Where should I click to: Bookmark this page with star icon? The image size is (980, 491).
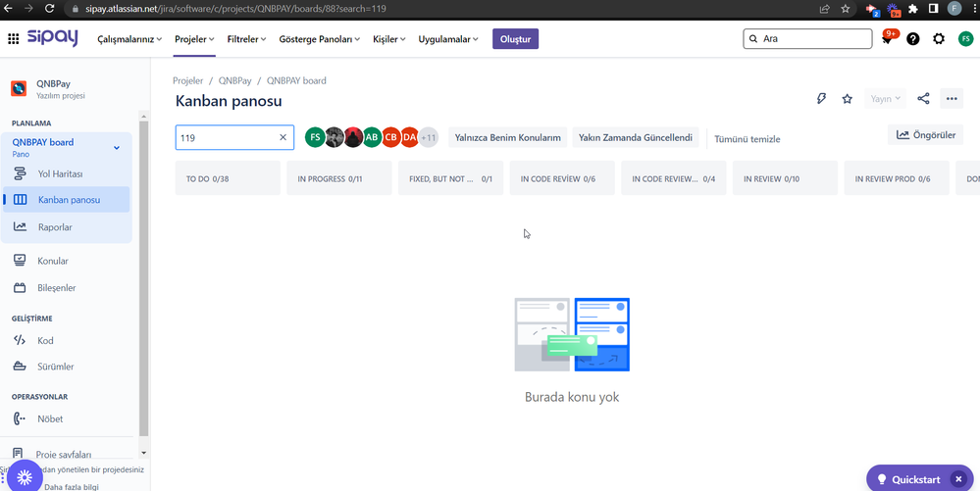coord(845,9)
